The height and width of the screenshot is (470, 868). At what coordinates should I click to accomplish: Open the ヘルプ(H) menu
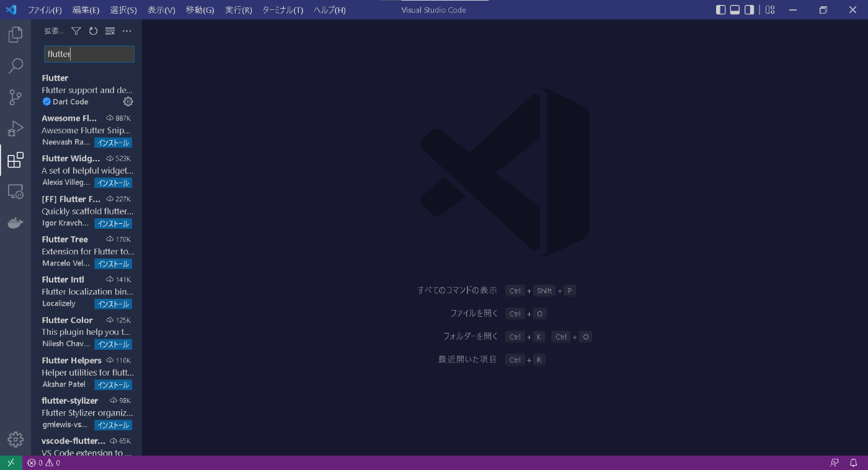pos(330,10)
